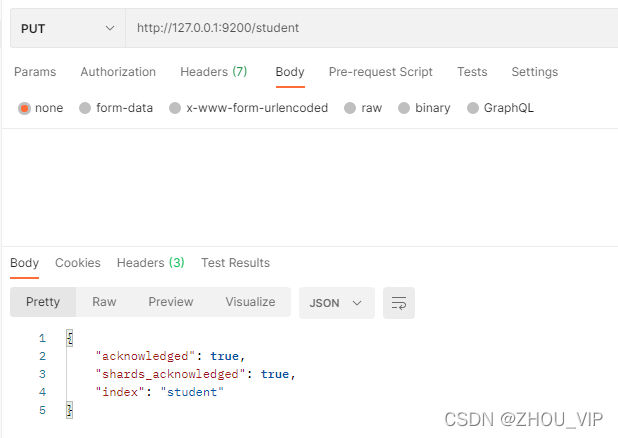Open the Test Results tab
This screenshot has height=438, width=618.
236,263
